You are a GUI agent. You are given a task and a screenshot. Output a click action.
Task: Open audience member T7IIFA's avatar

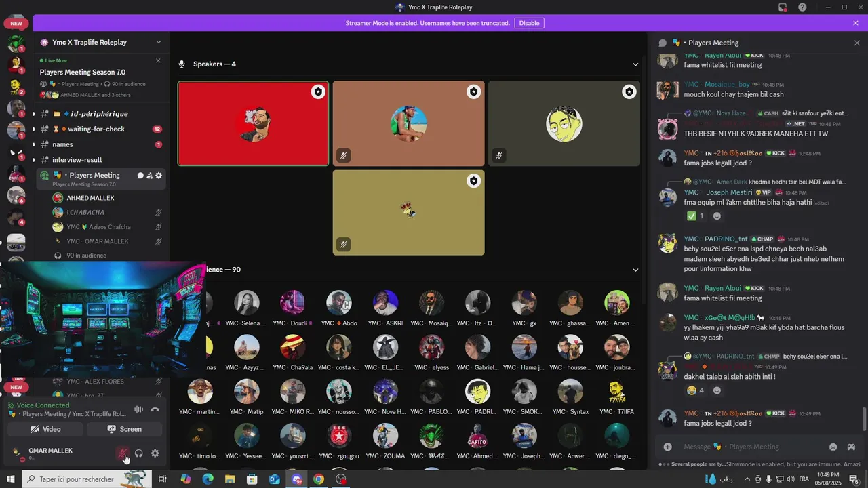(616, 392)
